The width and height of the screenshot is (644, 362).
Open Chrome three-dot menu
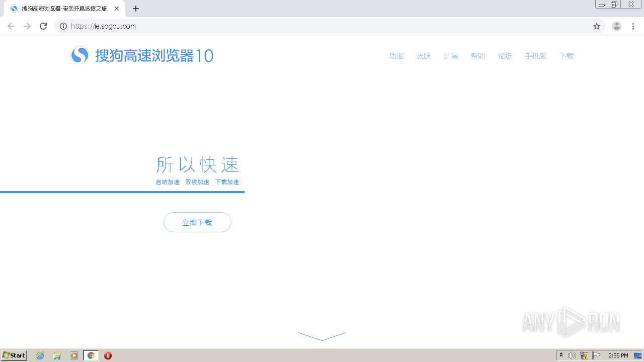click(633, 26)
